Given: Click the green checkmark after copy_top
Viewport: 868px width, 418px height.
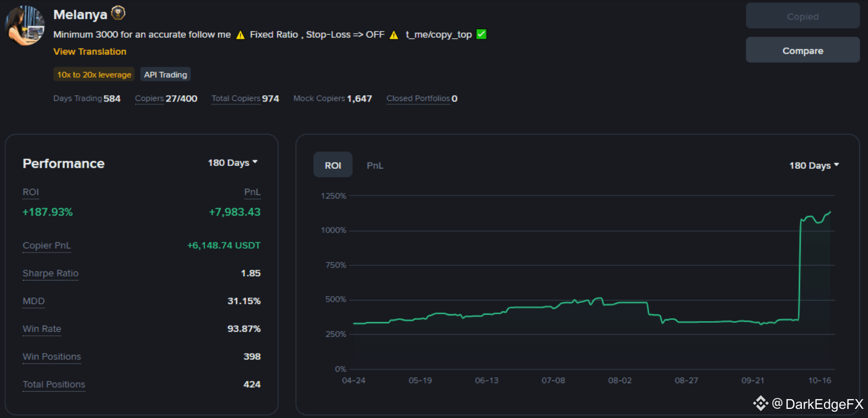Looking at the screenshot, I should click(481, 34).
